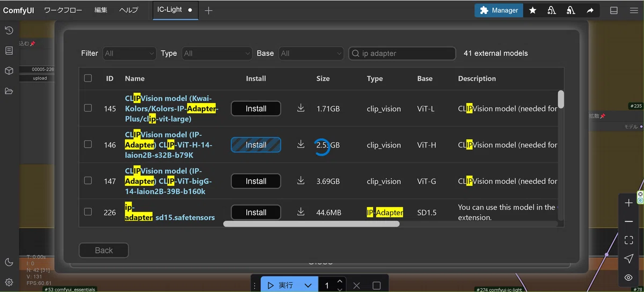Click the navigation arrow canvas icon

click(x=628, y=259)
